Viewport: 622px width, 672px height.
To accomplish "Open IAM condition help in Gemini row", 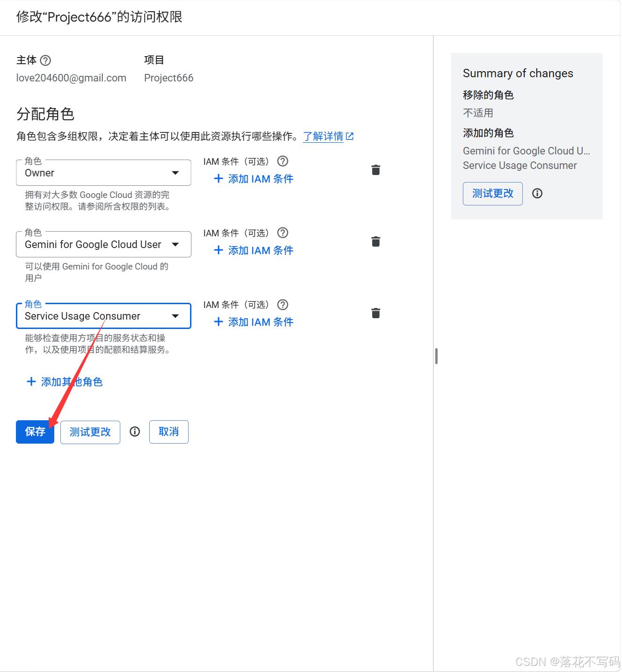I will coord(283,233).
